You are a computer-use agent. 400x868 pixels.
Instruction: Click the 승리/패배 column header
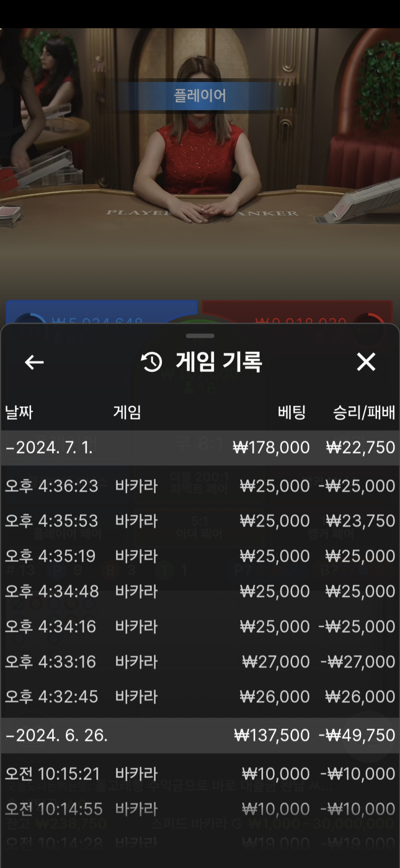[364, 412]
